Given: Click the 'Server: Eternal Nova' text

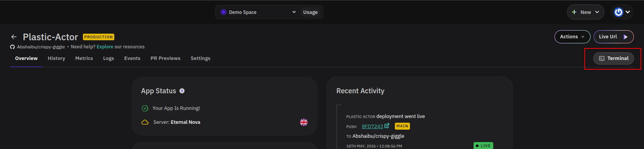Looking at the screenshot, I should tap(177, 122).
